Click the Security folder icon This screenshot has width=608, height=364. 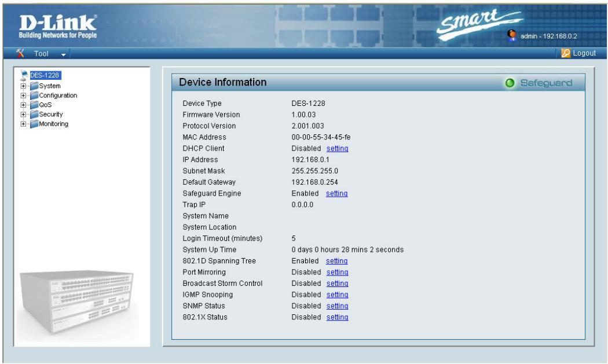[x=34, y=115]
